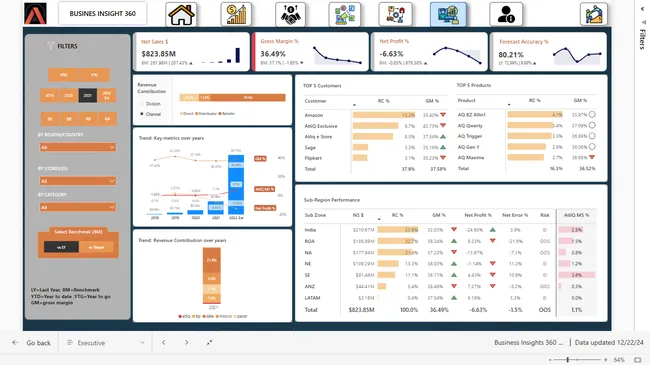Viewport: 650px width, 365px height.
Task: Deselect the 2021 year filter
Action: pos(87,95)
